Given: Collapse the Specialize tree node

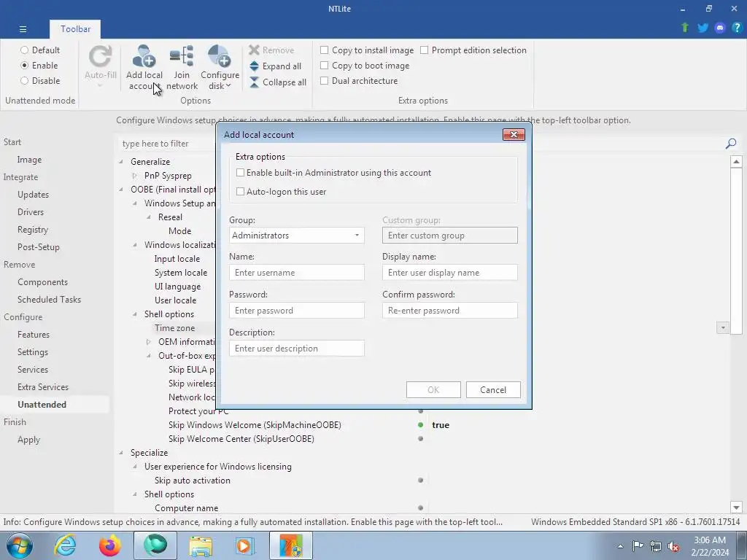Looking at the screenshot, I should 121,453.
